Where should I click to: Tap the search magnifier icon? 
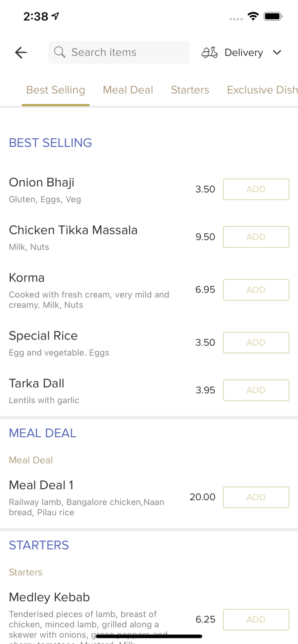(60, 52)
